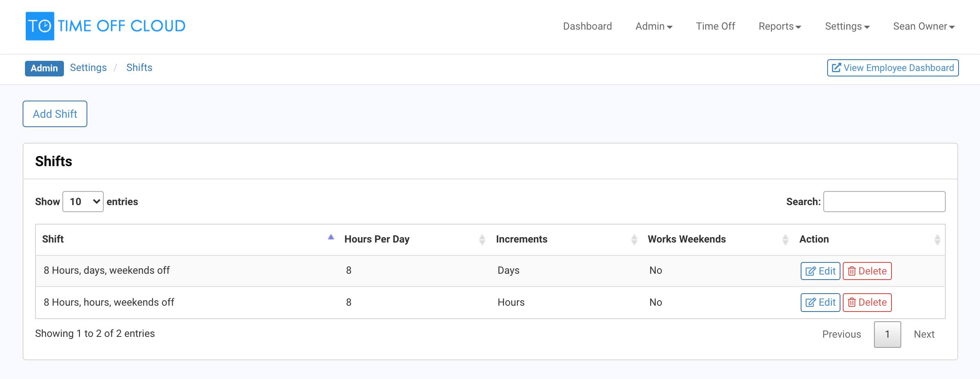Select page 1 in pagination

coord(887,334)
